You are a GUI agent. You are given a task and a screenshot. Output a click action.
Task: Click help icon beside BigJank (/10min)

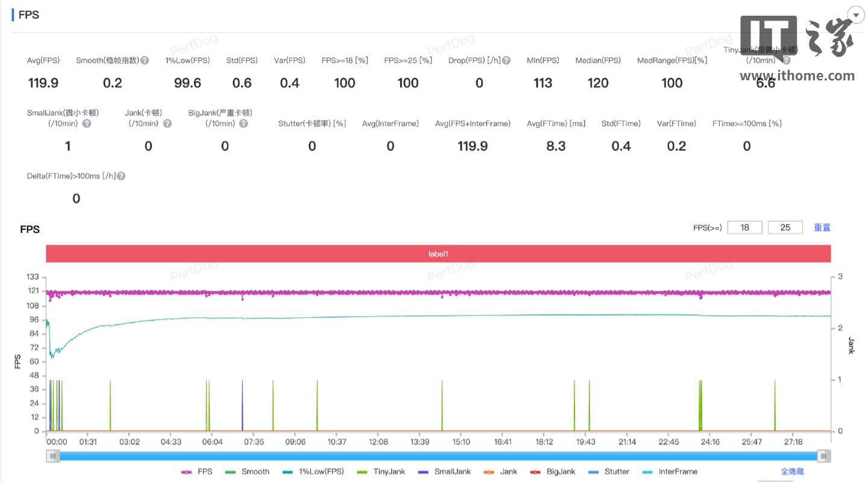point(244,124)
